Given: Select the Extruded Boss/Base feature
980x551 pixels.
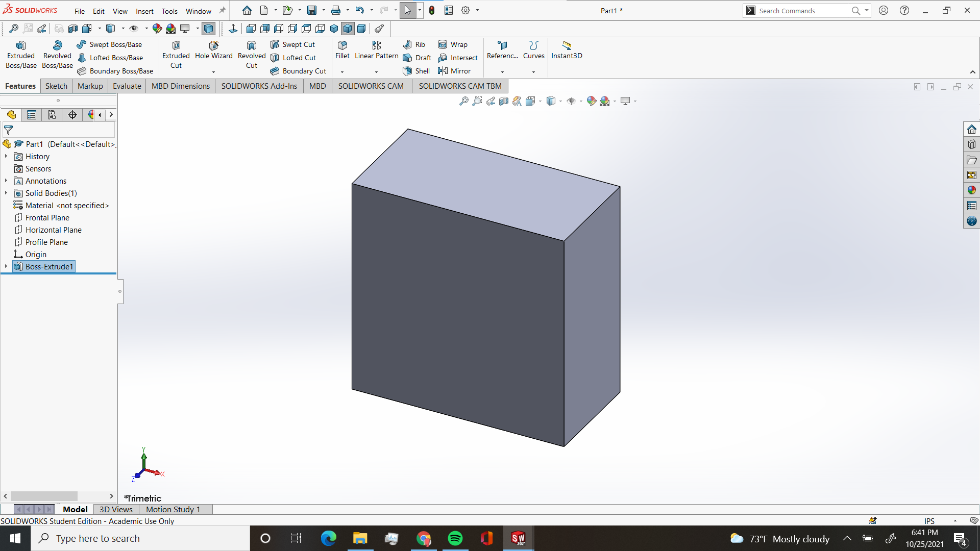Looking at the screenshot, I should (x=20, y=54).
